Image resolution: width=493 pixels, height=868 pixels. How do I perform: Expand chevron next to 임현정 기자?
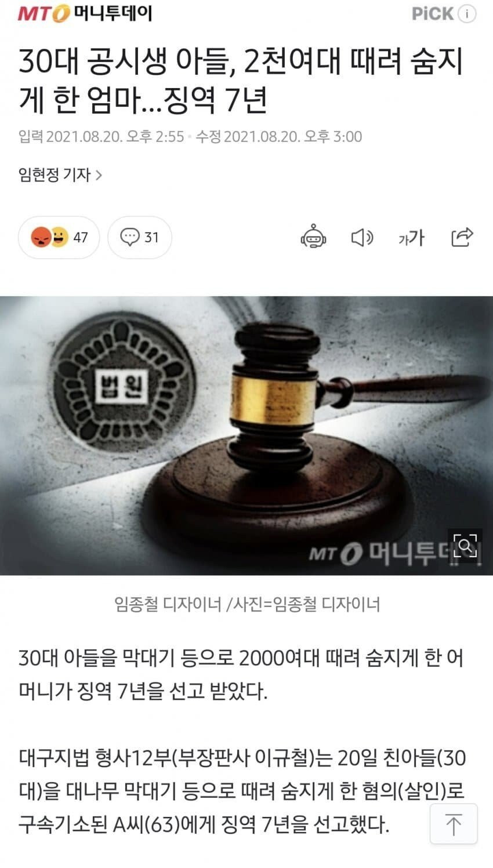coord(99,175)
